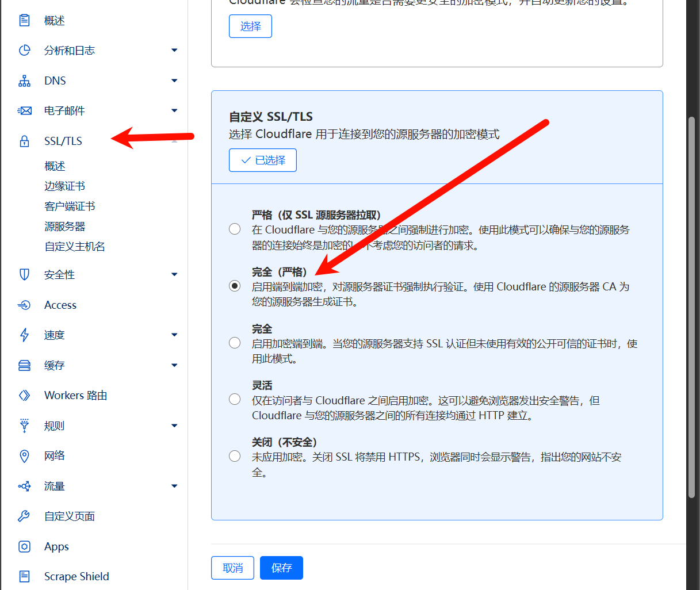700x590 pixels.
Task: Click the 自定义 SSL/TLS heading text
Action: (271, 117)
